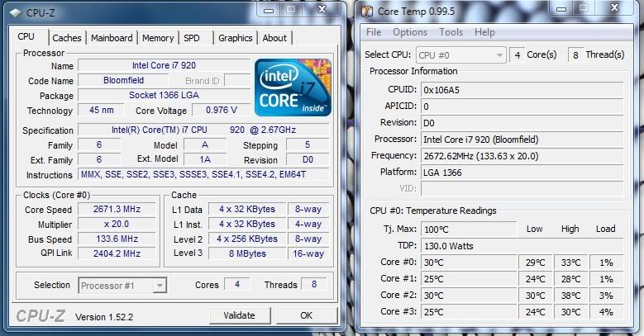
Task: Click the APICID field in Core Temp
Action: (x=522, y=106)
